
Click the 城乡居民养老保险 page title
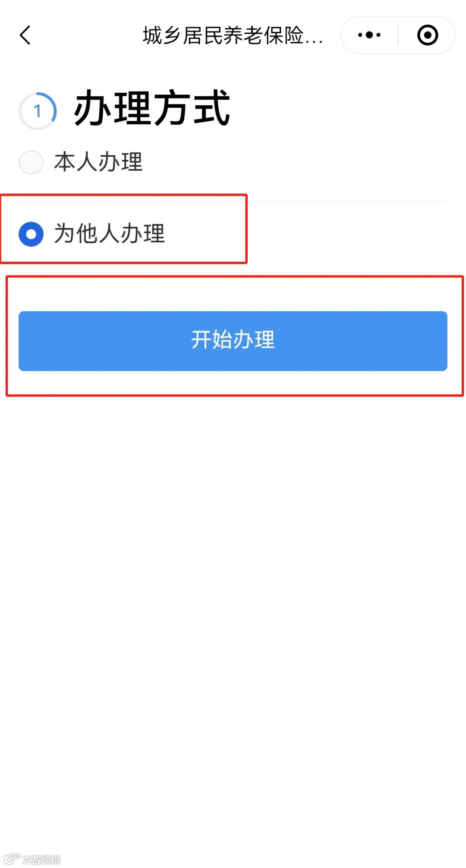(x=233, y=35)
